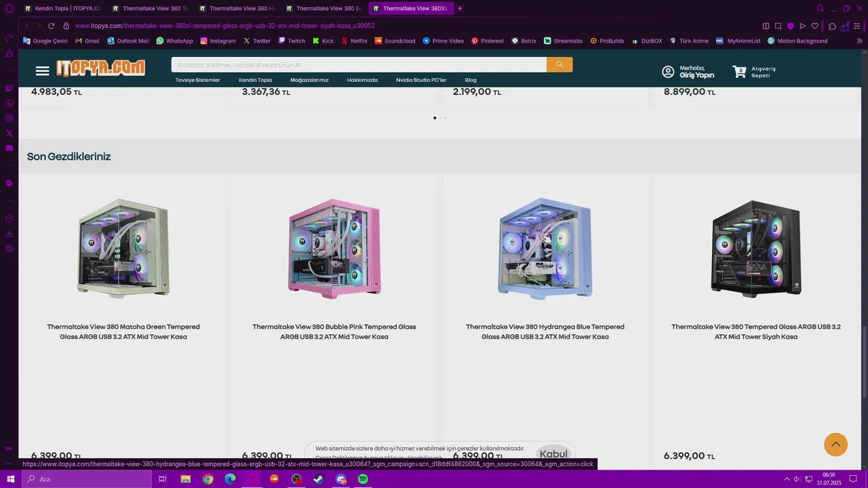Click the black Thermaltake case thumbnail
This screenshot has width=868, height=488.
[x=756, y=248]
